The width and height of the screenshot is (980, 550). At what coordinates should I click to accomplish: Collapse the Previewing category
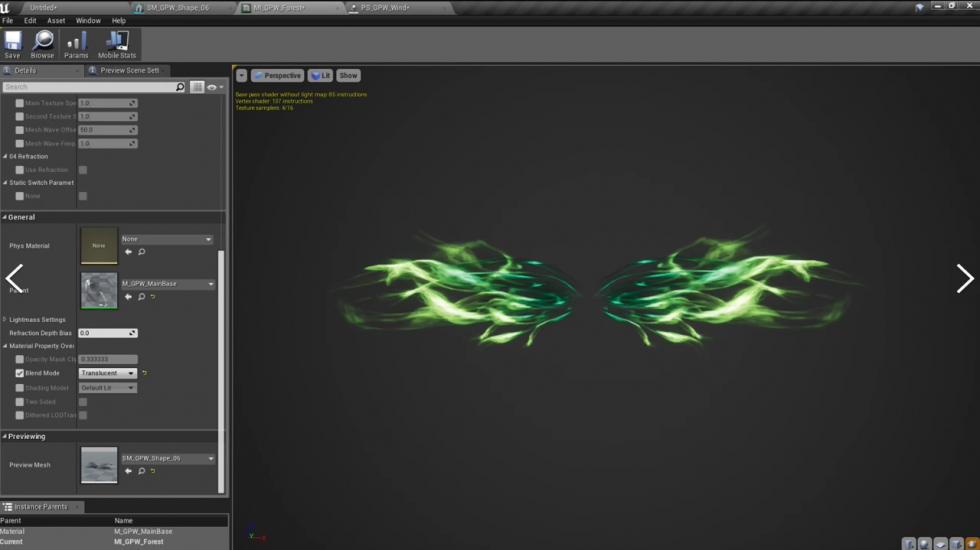(4, 436)
